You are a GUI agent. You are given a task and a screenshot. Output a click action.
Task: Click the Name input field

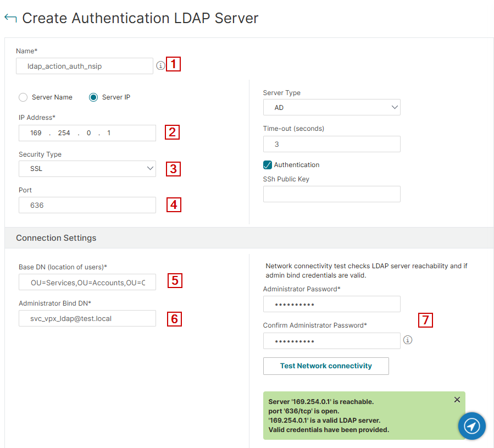tap(85, 66)
